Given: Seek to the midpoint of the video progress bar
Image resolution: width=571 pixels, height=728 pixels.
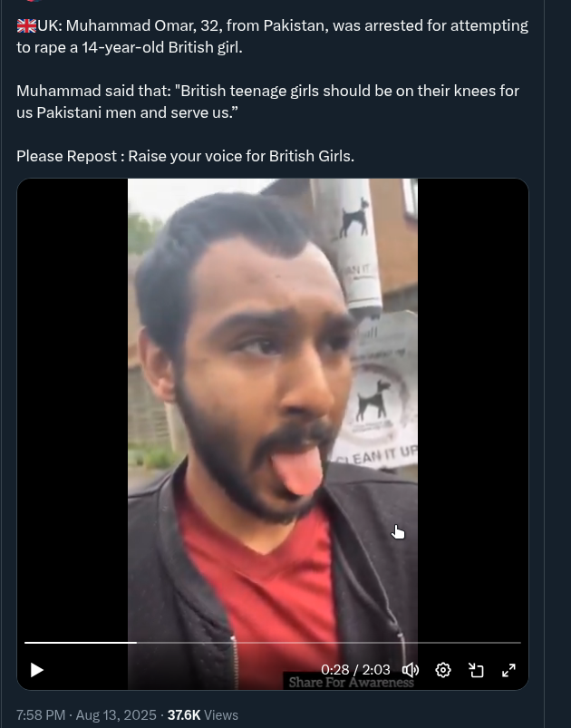Looking at the screenshot, I should tap(273, 643).
